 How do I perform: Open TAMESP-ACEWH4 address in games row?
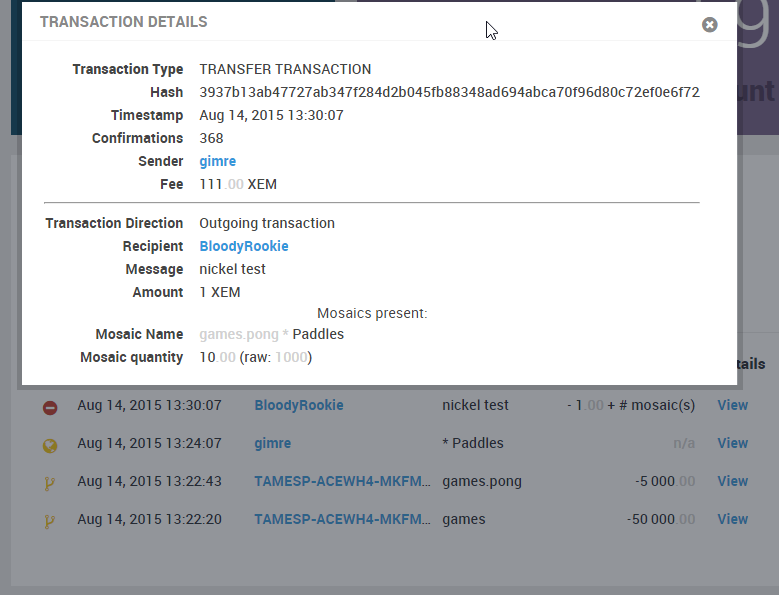point(342,519)
